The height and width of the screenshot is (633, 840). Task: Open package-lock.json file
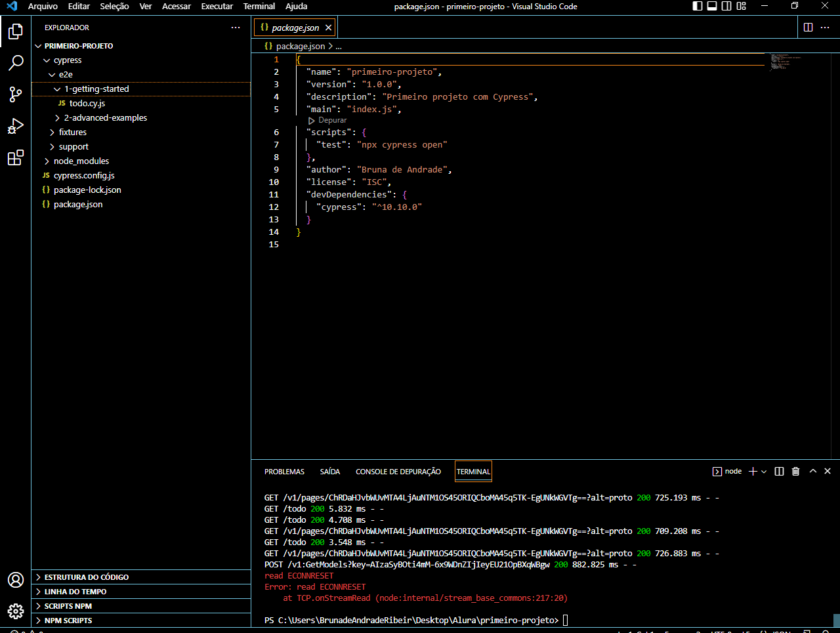[x=141, y=190]
